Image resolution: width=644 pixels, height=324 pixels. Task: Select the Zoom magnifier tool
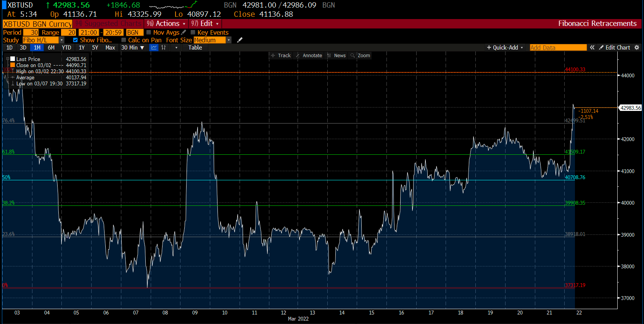(360, 56)
